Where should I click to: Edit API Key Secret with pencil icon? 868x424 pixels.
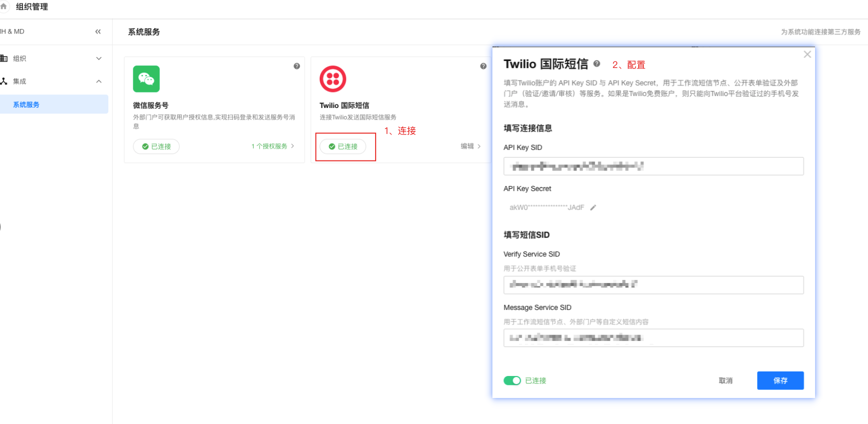[593, 207]
